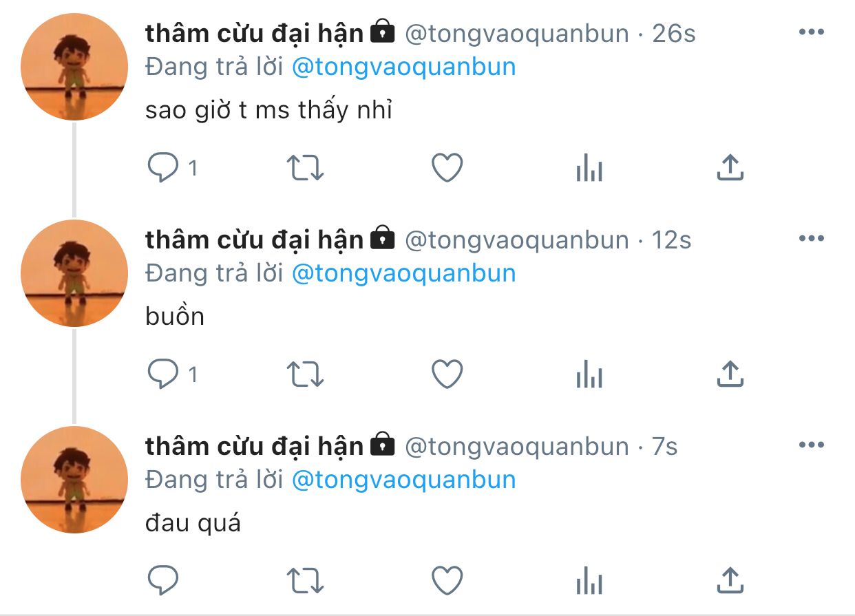Retweet the "sao giờ t ms thấy nhỉ" tweet
This screenshot has height=616, width=855.
[x=305, y=168]
